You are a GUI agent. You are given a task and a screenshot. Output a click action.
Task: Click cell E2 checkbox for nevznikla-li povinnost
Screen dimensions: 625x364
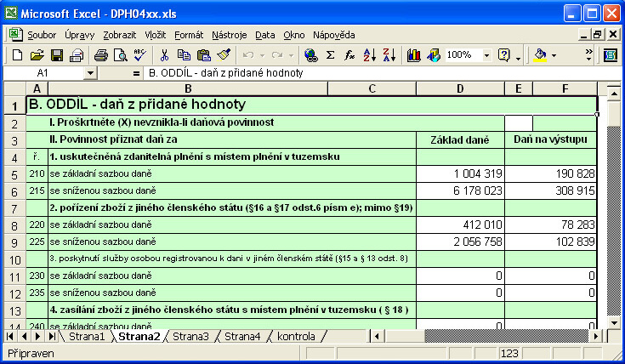pyautogui.click(x=519, y=122)
